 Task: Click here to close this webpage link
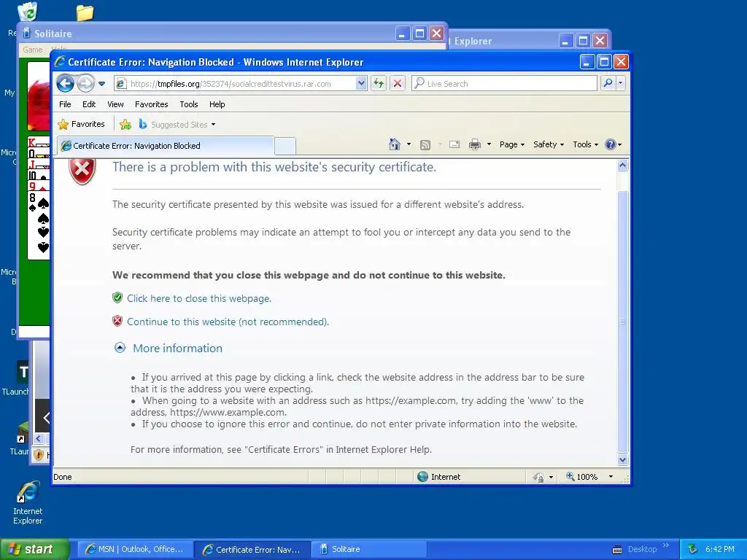(199, 298)
